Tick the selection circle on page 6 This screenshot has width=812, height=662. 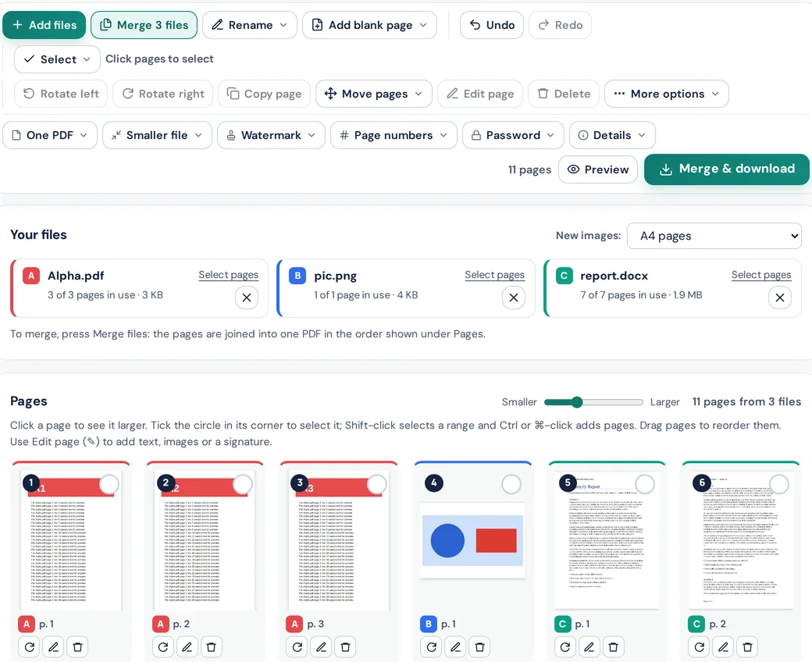pos(779,485)
